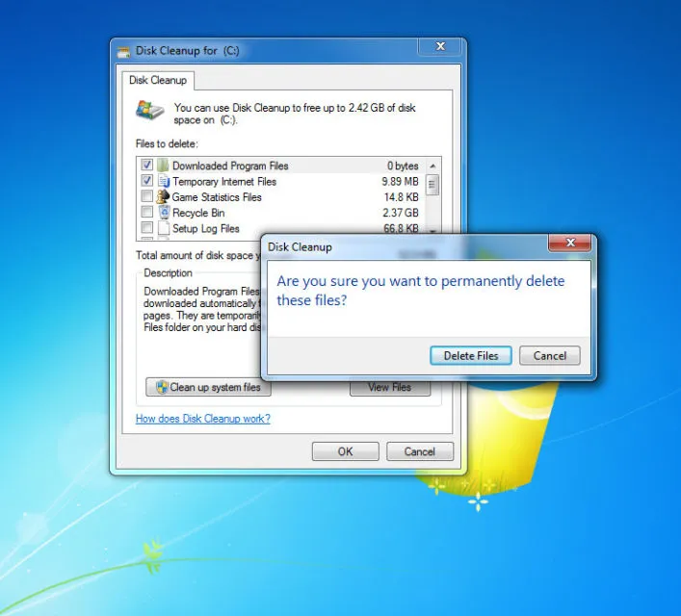Click the Recycle Bin icon in list

164,213
